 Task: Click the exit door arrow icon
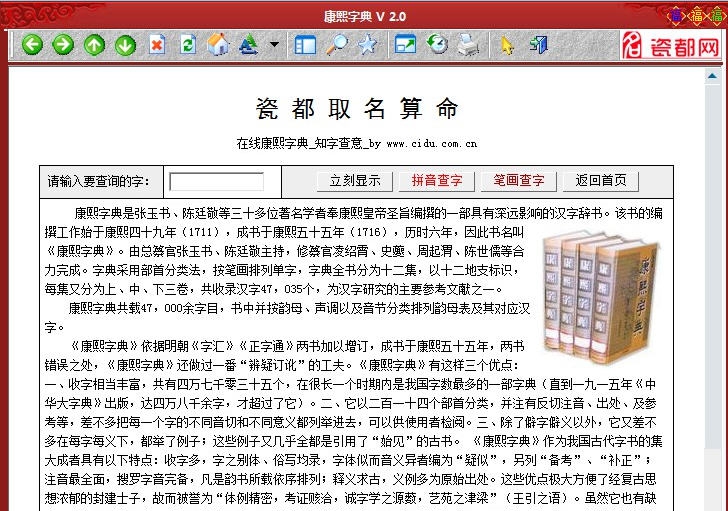[x=539, y=45]
